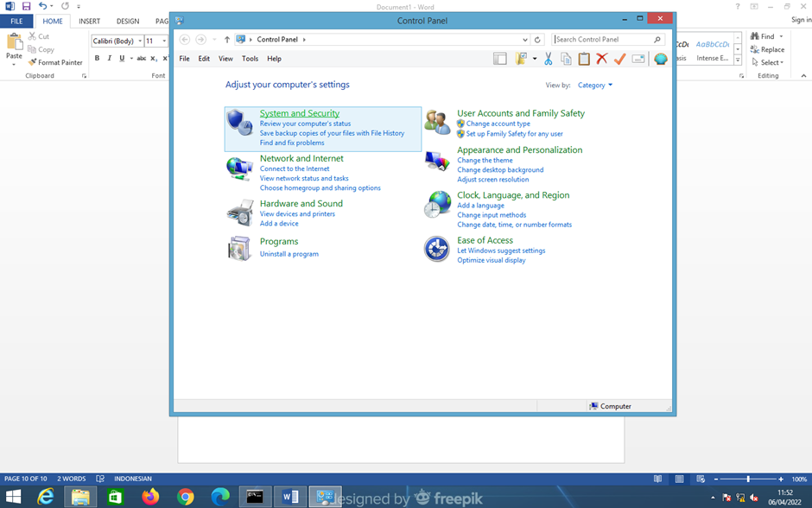Expand the chevron after Control Panel in breadcrumb
Screen dimensions: 812x508
pos(304,40)
